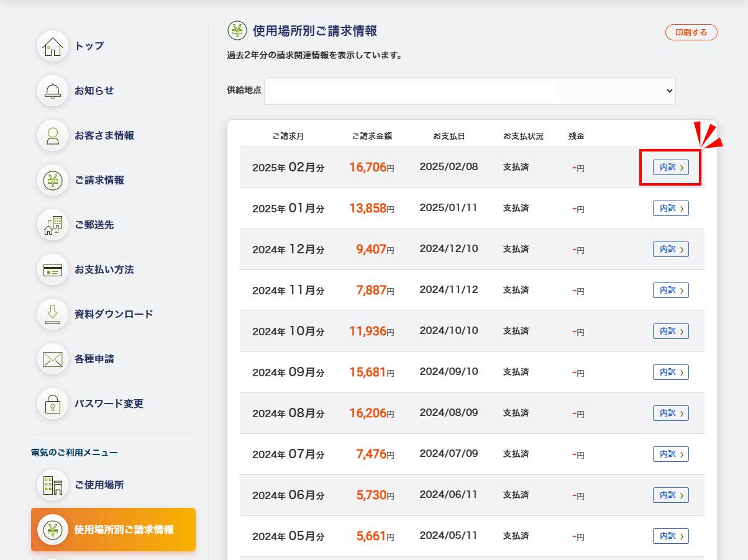Click the amount 5,661円
The width and height of the screenshot is (748, 560).
[375, 536]
